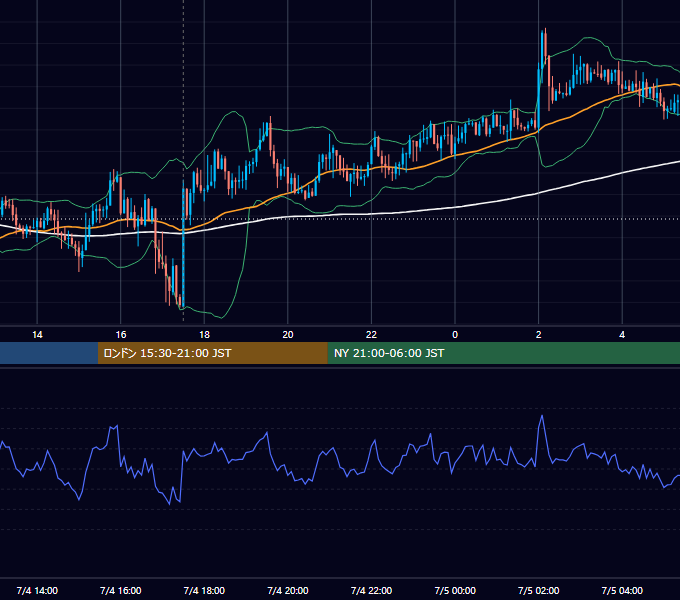Click the 7/4 18:00 time label
The height and width of the screenshot is (600, 680).
(204, 590)
